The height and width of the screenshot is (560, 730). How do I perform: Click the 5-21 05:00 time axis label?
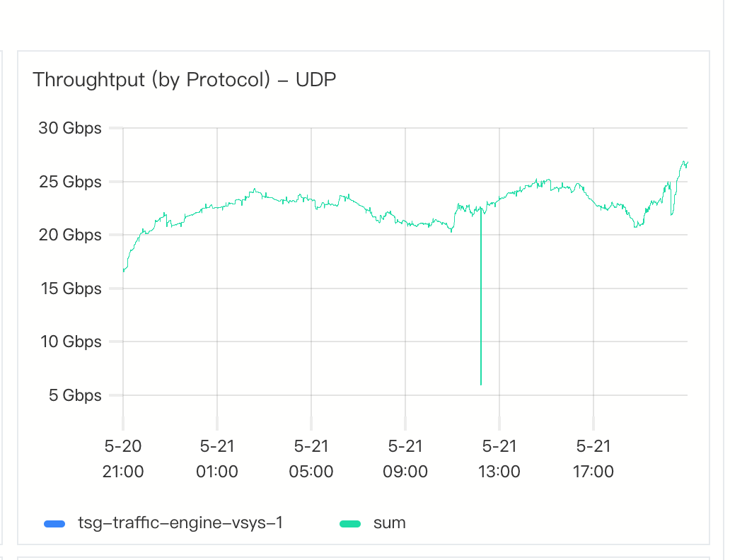(x=311, y=459)
